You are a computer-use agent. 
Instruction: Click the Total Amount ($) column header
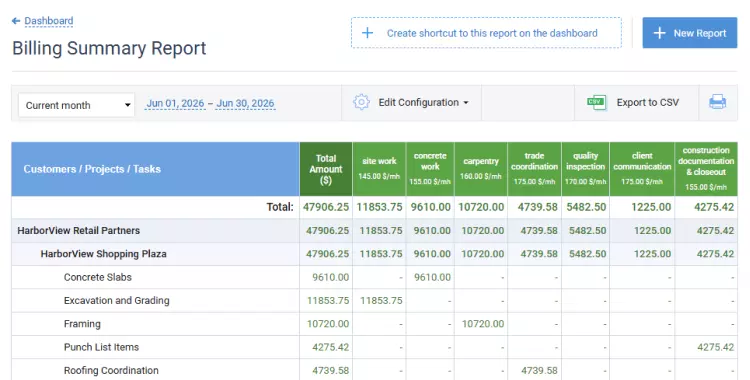pyautogui.click(x=326, y=169)
